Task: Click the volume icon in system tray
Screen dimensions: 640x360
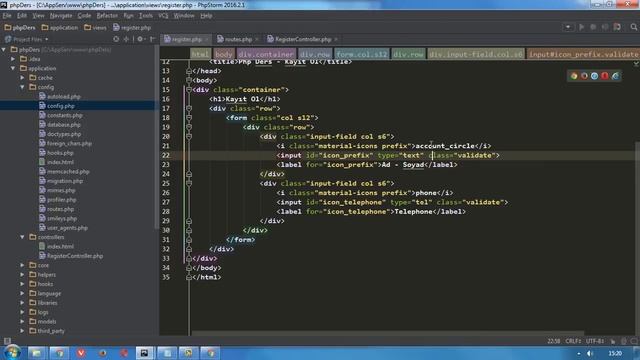Action: coord(590,353)
